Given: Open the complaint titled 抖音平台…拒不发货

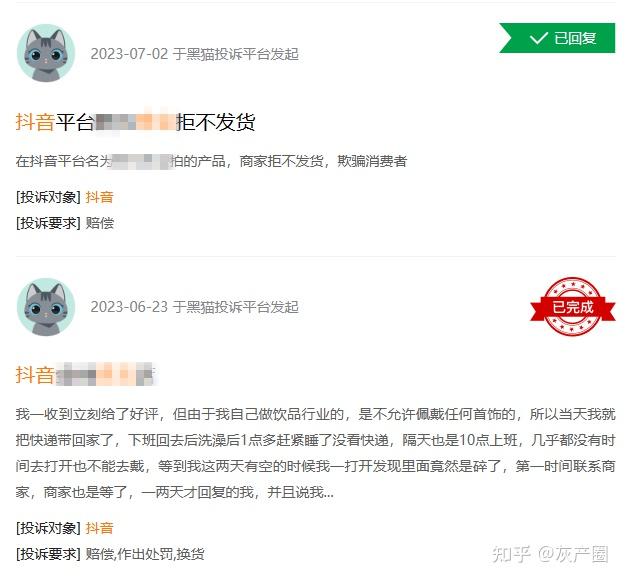Looking at the screenshot, I should [x=136, y=122].
